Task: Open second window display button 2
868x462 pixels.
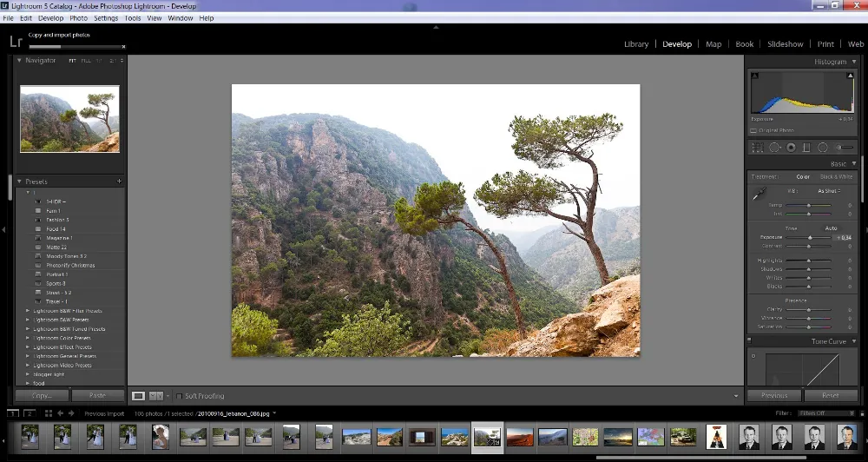Action: click(x=30, y=413)
